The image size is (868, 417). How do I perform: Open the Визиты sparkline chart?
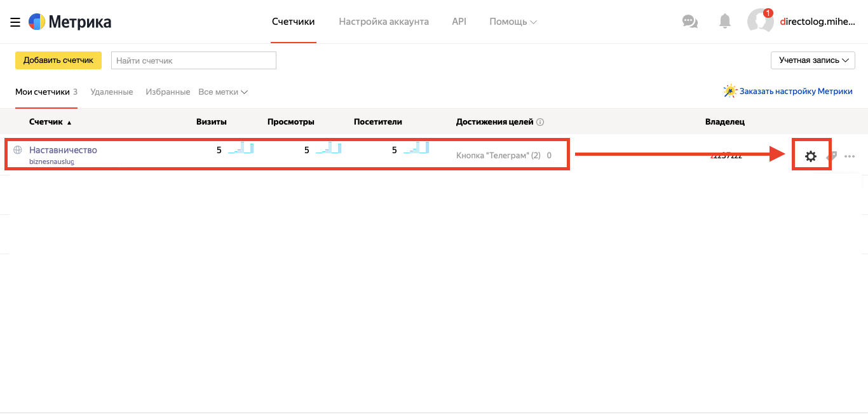(241, 149)
